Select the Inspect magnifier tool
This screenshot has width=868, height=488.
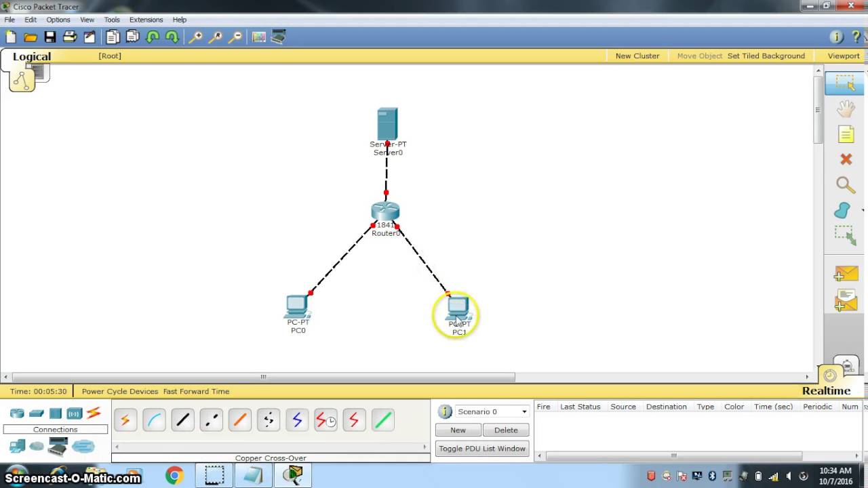846,185
